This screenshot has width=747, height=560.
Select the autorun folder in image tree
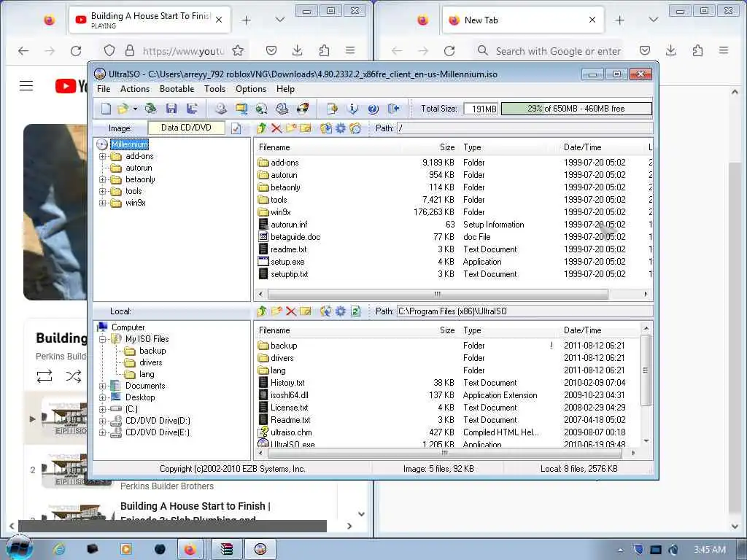(x=139, y=168)
